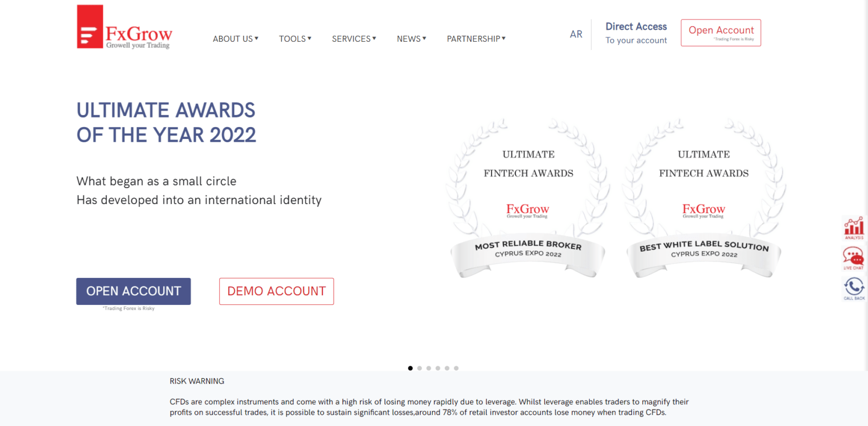Viewport: 868px width, 426px height.
Task: Click the CFDs risk warning paragraph
Action: tap(429, 407)
